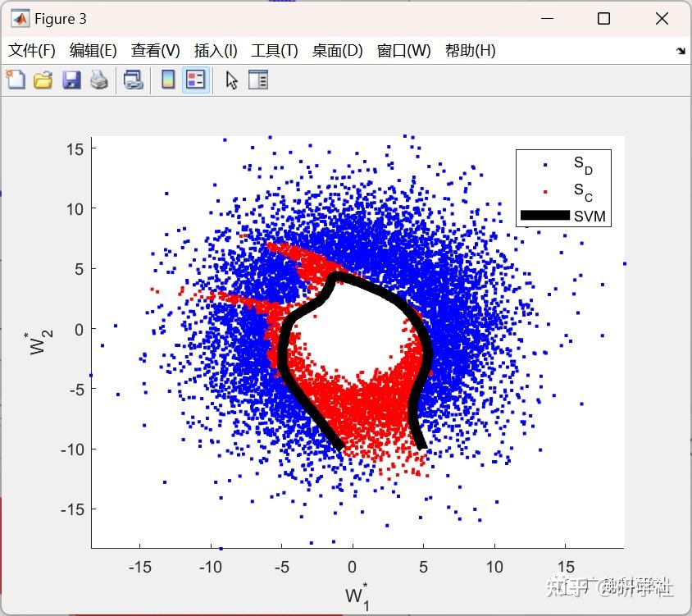
Task: Create a new figure
Action: (16, 80)
